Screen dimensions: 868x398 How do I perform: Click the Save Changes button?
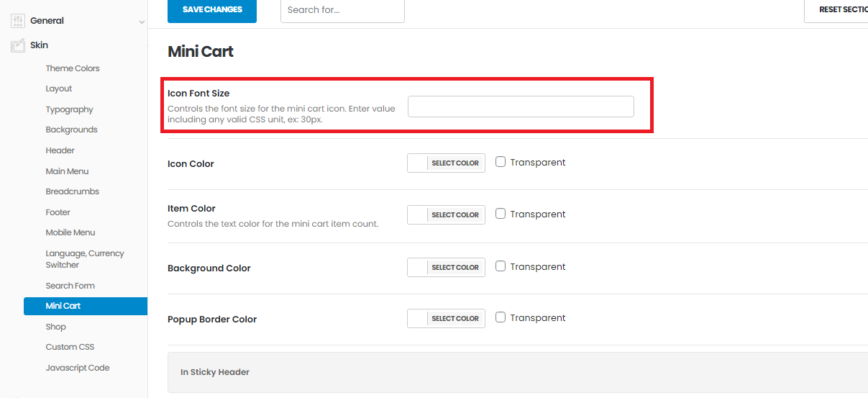click(212, 10)
